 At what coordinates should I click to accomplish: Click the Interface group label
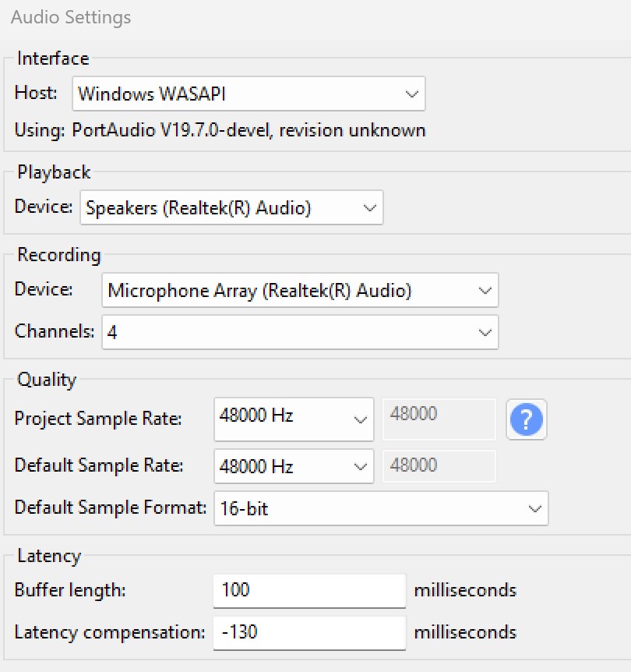[53, 58]
